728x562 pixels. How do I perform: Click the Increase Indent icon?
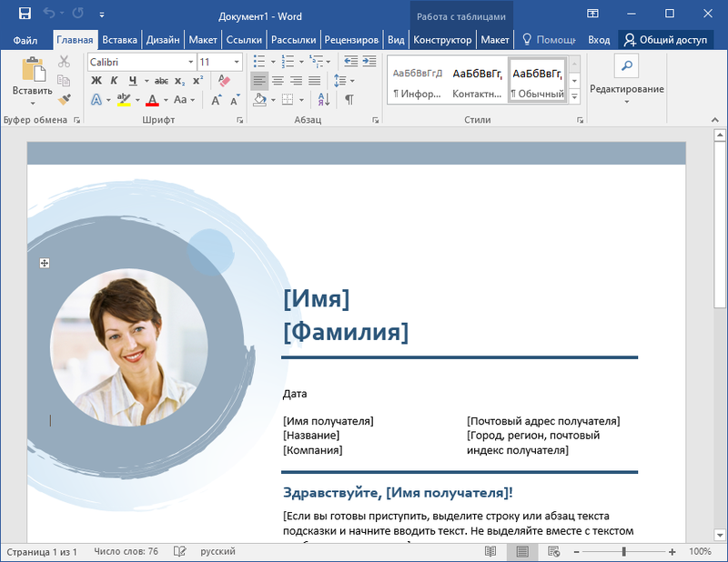pyautogui.click(x=369, y=61)
